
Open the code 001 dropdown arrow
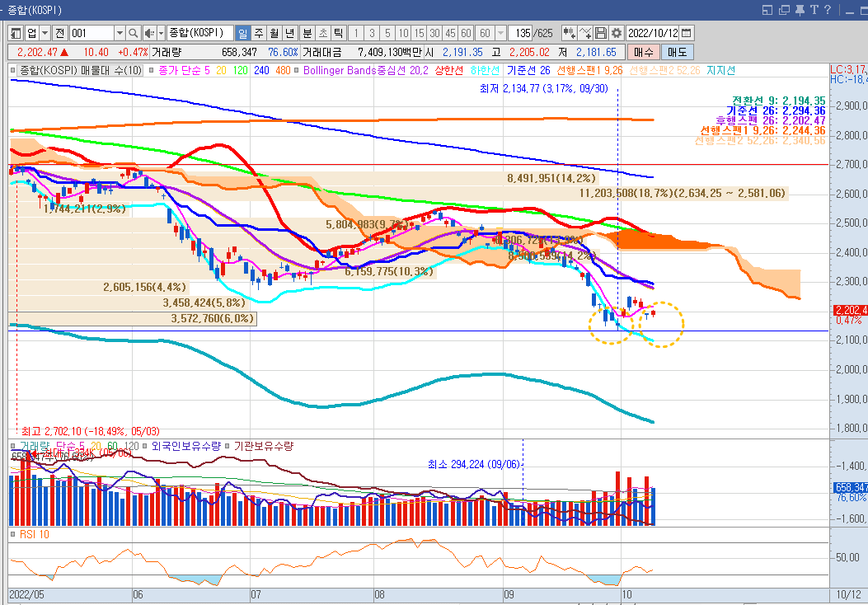point(120,33)
